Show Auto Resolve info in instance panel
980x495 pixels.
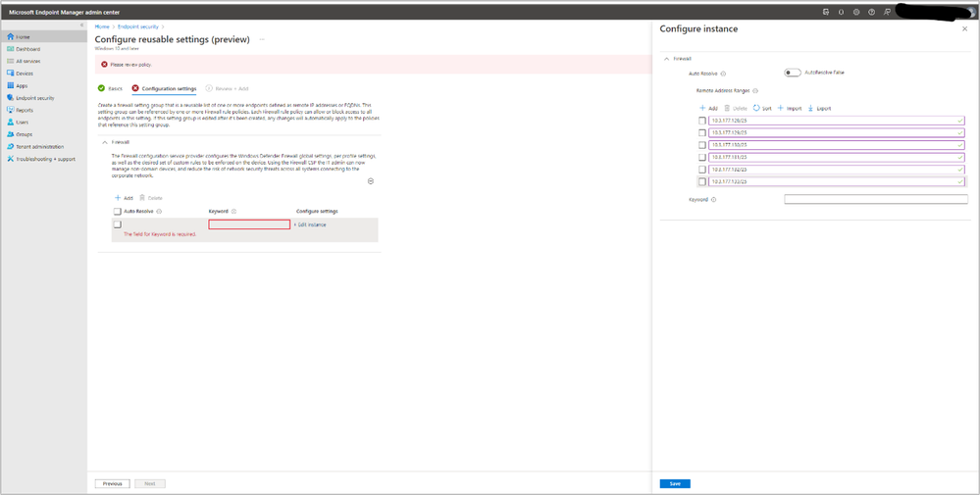(723, 74)
